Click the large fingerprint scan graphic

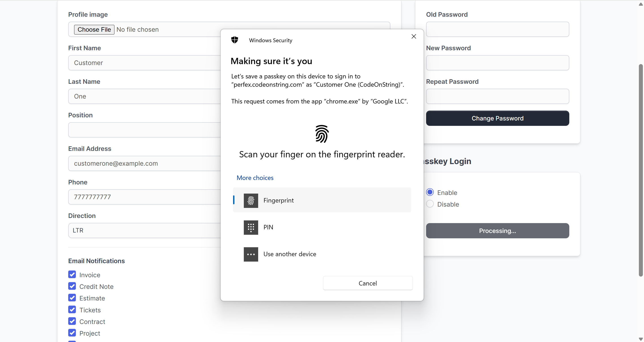click(x=322, y=134)
